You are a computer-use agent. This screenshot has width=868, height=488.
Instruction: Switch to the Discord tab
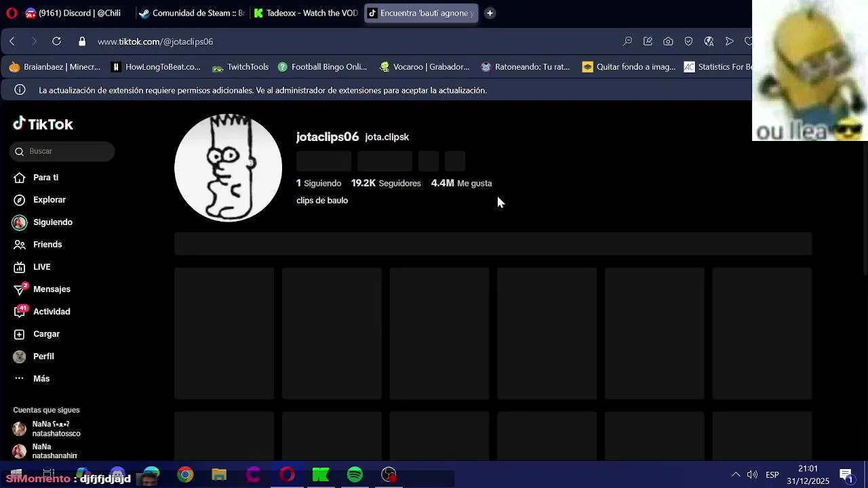pyautogui.click(x=73, y=13)
